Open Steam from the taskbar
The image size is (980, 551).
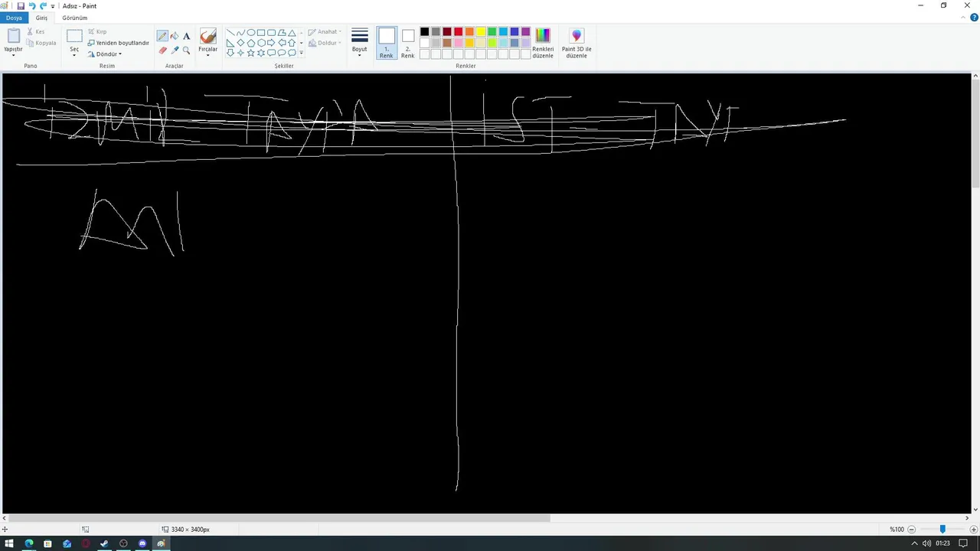click(x=104, y=543)
